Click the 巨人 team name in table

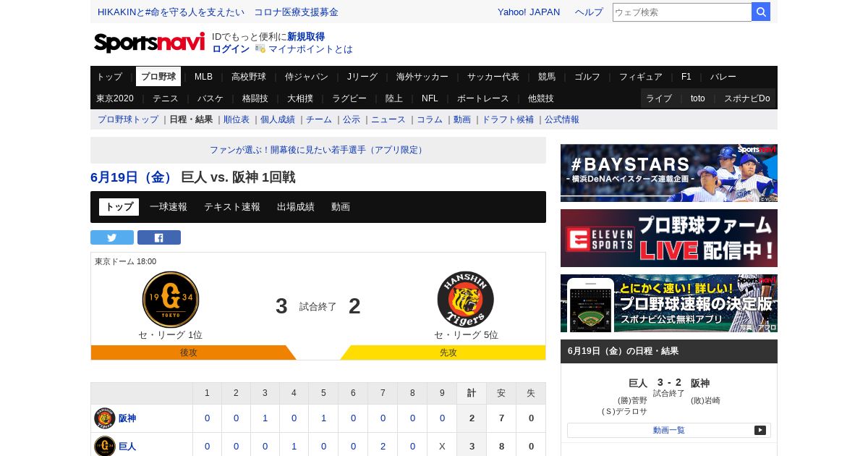click(127, 447)
